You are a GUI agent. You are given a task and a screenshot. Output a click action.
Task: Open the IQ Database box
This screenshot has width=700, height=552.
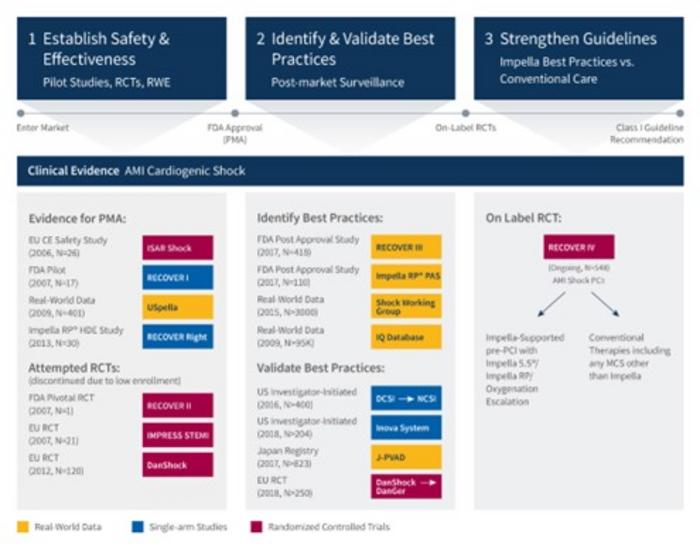click(406, 337)
